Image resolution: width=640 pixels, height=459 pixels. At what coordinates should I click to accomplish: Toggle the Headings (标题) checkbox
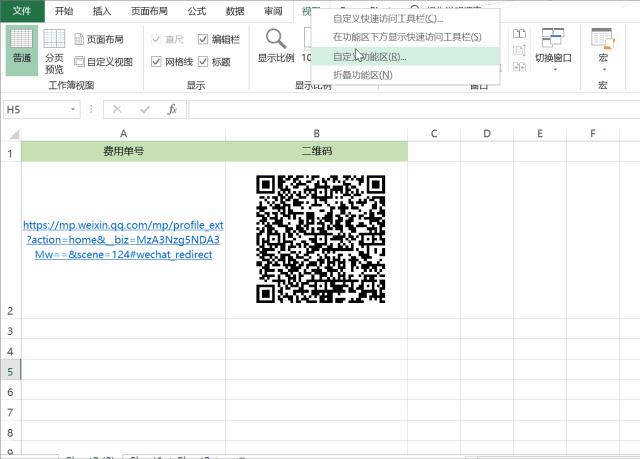[203, 62]
